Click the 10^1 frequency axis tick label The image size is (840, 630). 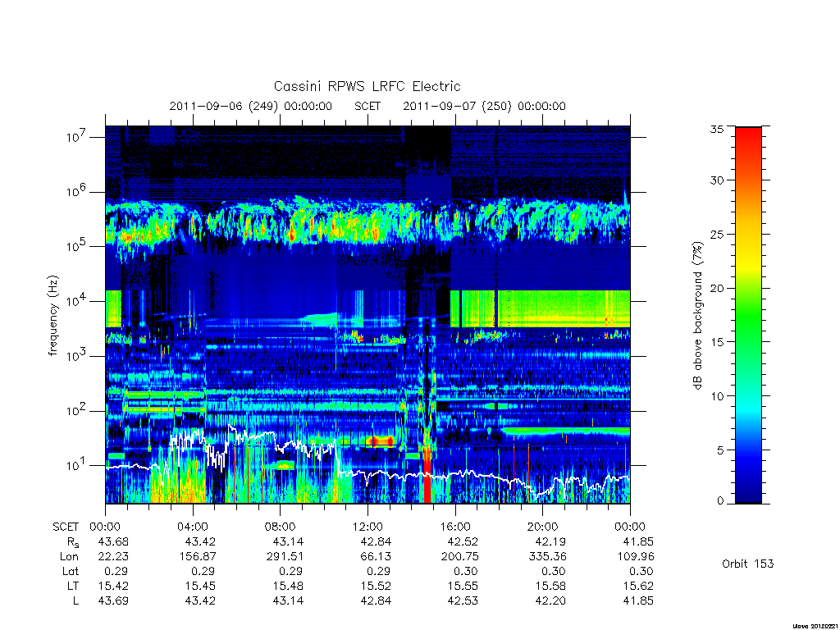click(76, 465)
